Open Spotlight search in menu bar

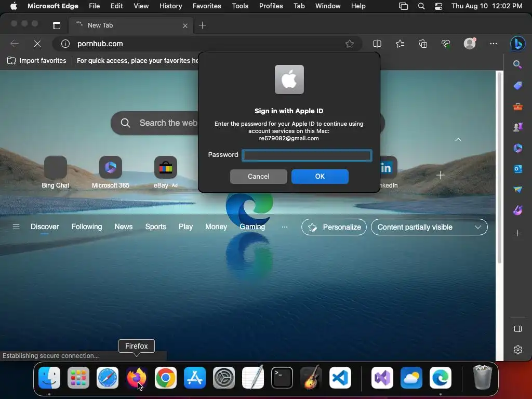[x=421, y=6]
